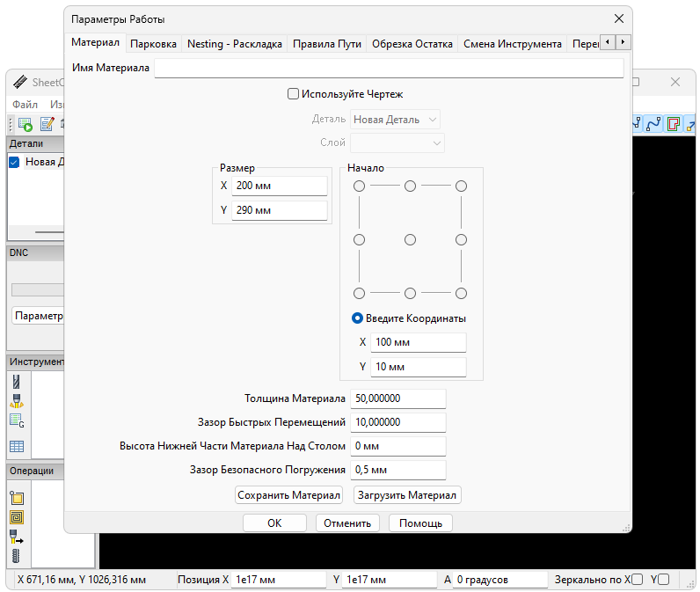Close the SheetCam main window
The height and width of the screenshot is (592, 700).
click(675, 82)
